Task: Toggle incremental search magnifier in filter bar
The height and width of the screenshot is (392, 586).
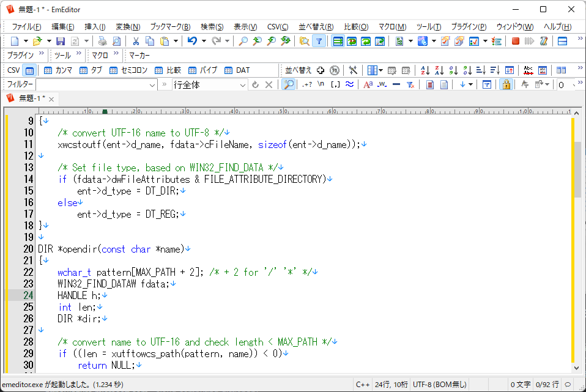Action: tap(289, 85)
